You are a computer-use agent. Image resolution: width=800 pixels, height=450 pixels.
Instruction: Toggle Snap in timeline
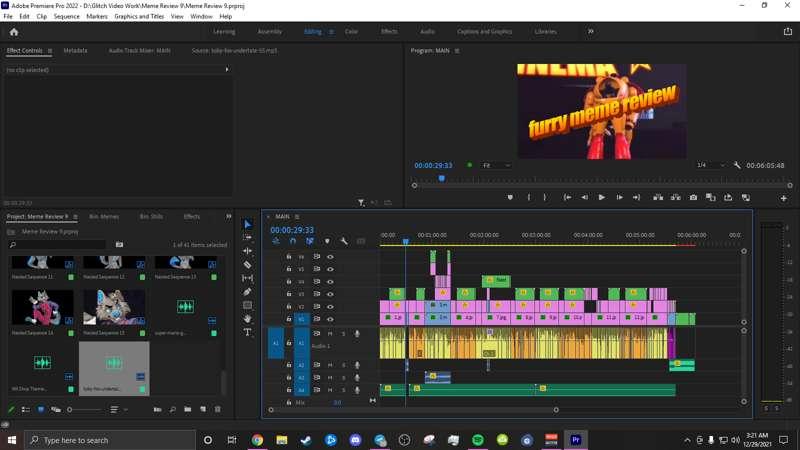click(293, 241)
